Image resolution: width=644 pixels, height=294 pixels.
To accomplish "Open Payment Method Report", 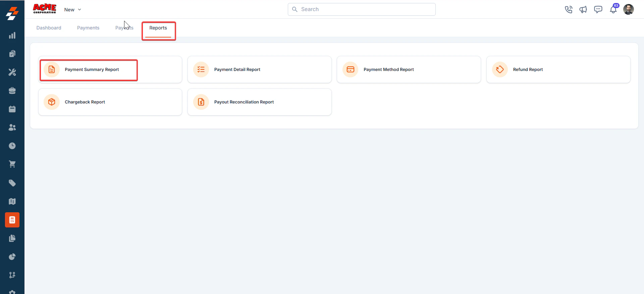I will [x=409, y=69].
